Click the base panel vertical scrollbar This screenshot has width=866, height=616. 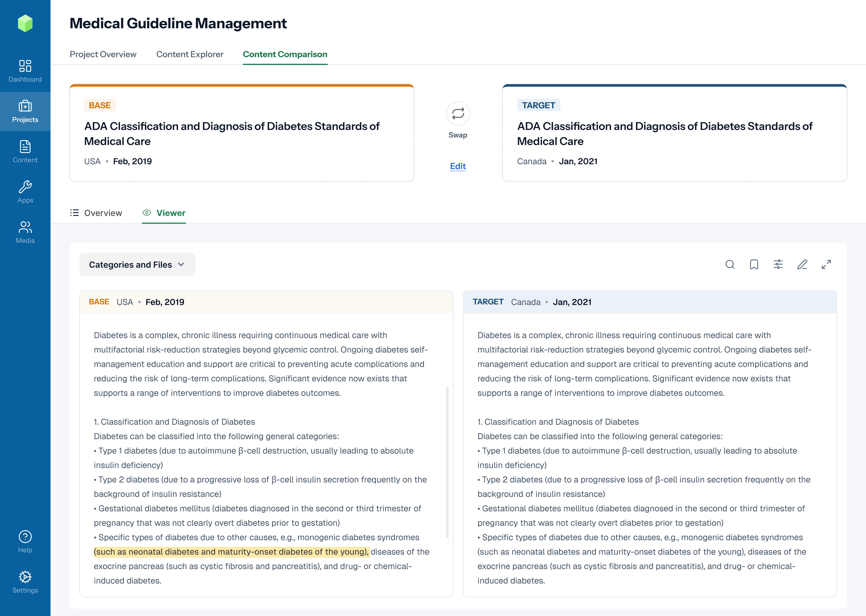tap(447, 462)
